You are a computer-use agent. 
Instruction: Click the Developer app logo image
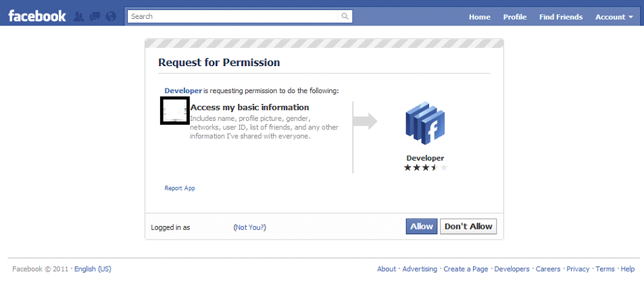(x=425, y=125)
